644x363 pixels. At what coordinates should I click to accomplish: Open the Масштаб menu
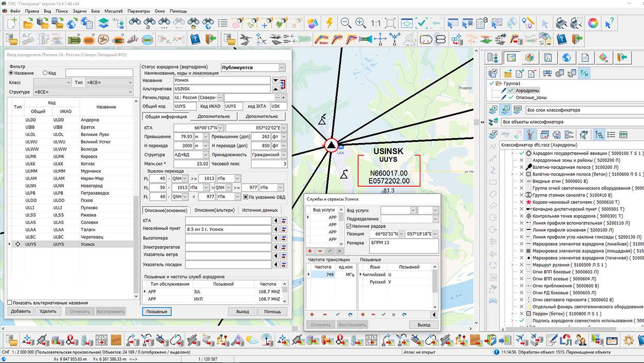point(113,11)
